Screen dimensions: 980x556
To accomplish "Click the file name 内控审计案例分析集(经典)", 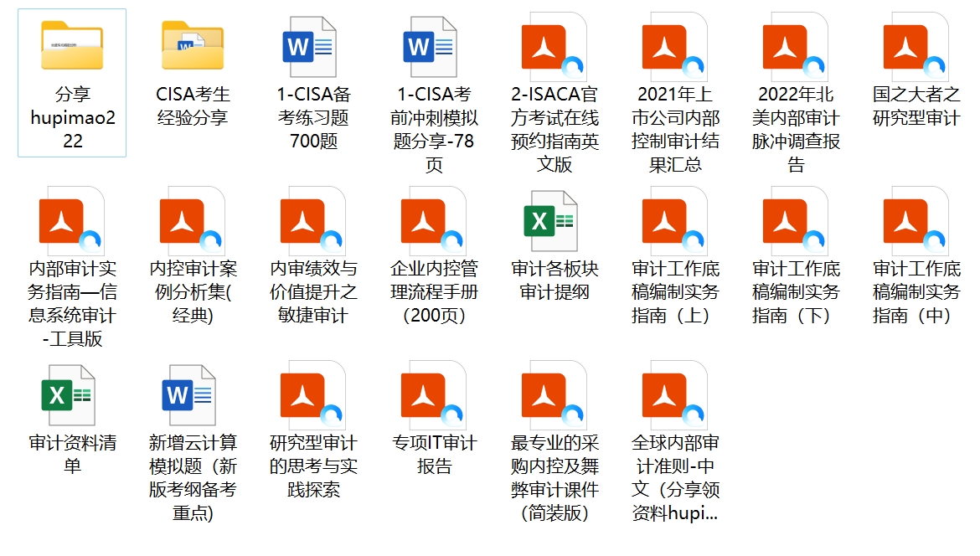I will (193, 291).
